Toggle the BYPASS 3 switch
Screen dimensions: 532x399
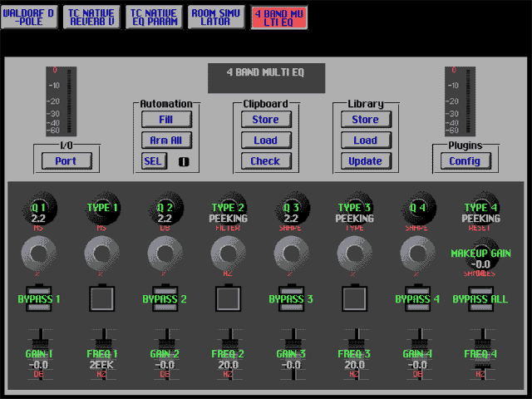[292, 298]
